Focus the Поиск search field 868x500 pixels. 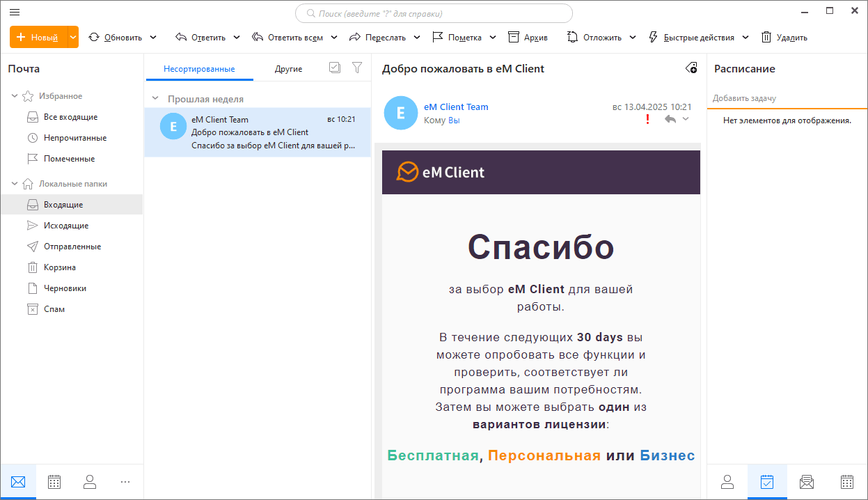[434, 13]
